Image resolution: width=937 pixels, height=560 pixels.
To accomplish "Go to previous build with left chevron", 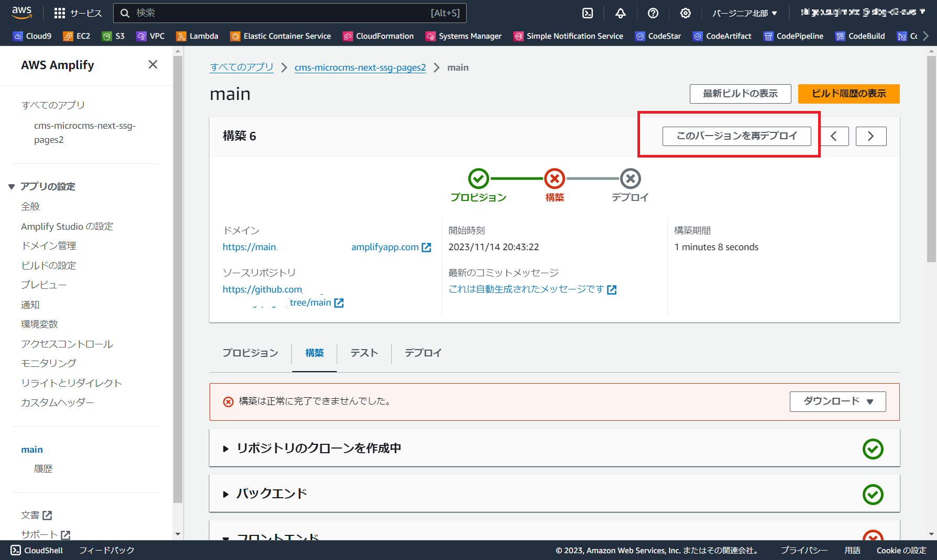I will [834, 136].
